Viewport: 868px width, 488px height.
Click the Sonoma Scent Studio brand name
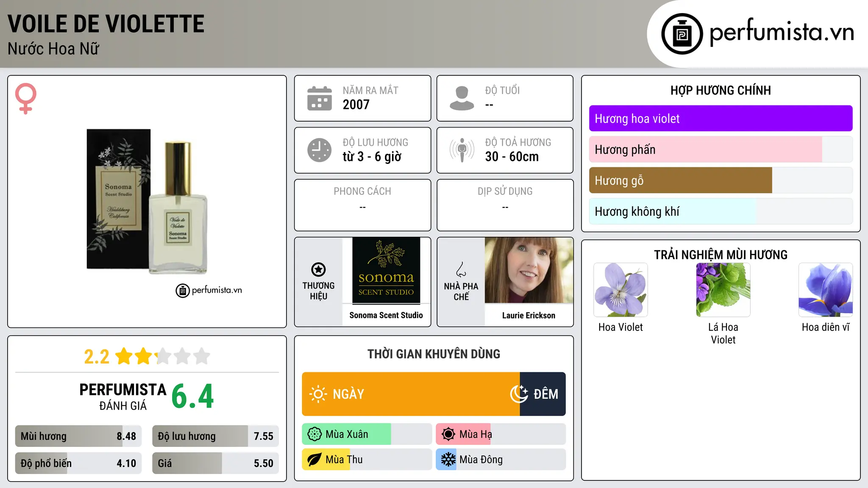click(x=386, y=315)
